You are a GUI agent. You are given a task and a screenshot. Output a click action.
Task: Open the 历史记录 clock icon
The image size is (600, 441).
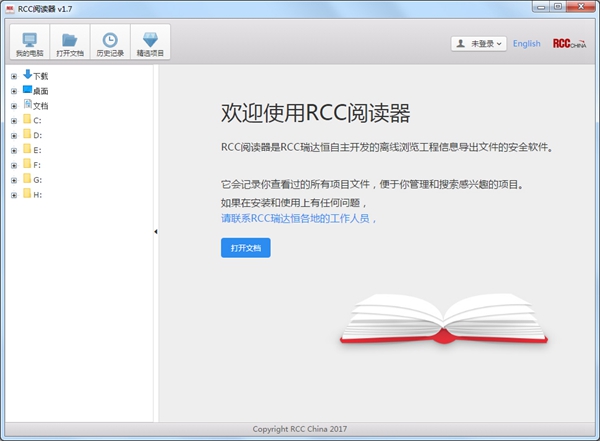(110, 44)
